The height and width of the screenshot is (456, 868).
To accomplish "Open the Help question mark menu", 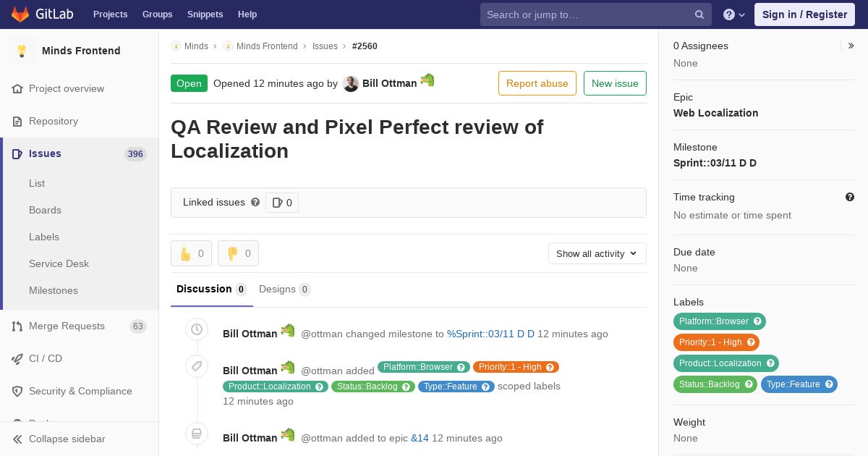I will (734, 14).
